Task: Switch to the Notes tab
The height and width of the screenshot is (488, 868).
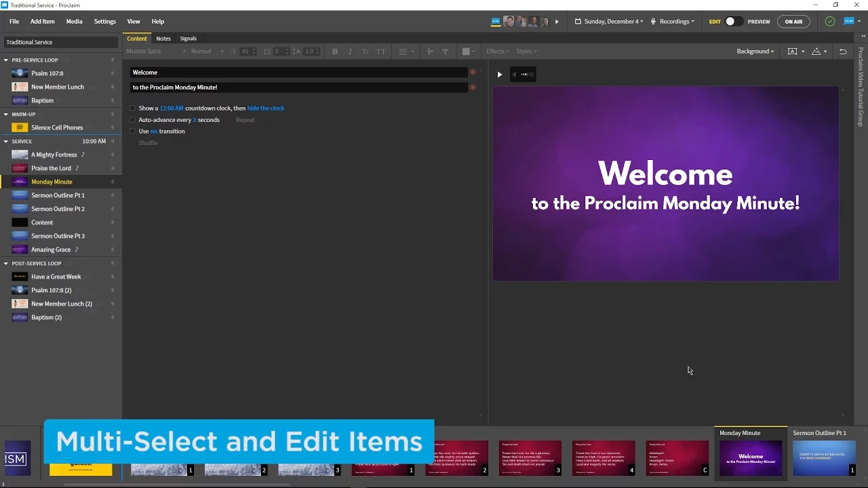Action: 163,39
